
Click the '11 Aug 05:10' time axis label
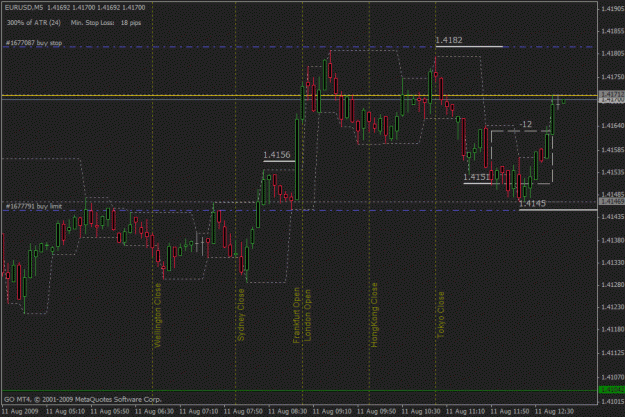coord(65,411)
